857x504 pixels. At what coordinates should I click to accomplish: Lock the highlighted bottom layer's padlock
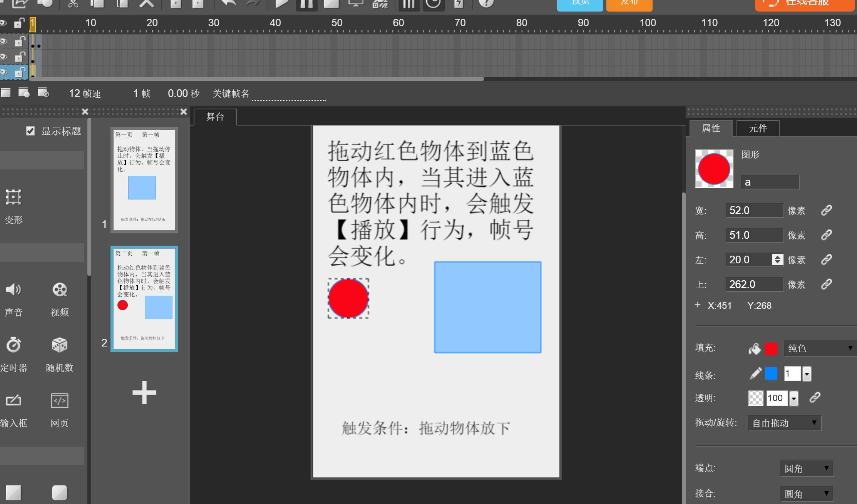19,72
